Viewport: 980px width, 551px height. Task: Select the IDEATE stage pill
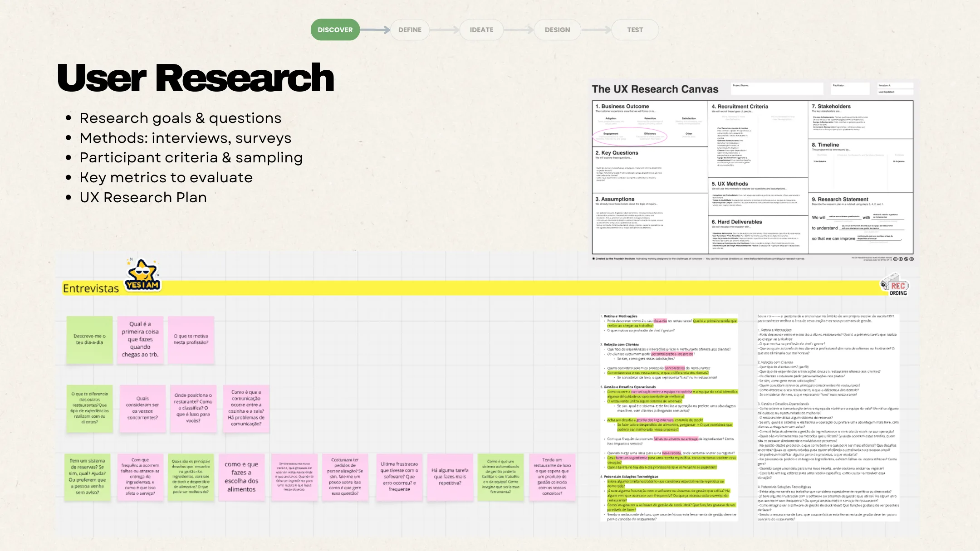tap(481, 30)
